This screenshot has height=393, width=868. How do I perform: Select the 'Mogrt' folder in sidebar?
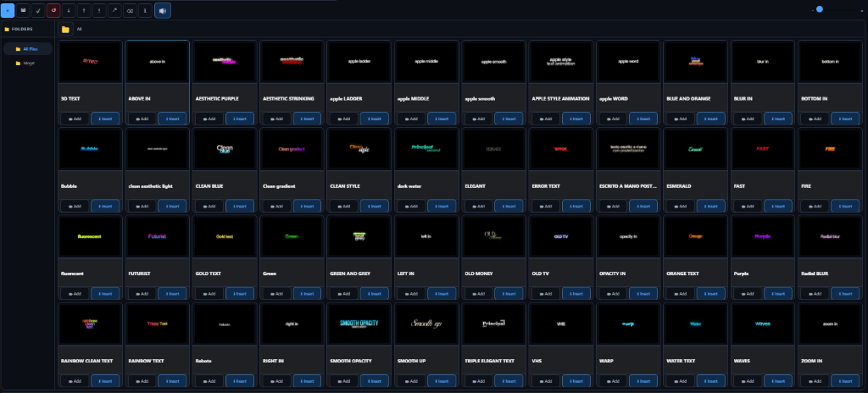(x=28, y=64)
